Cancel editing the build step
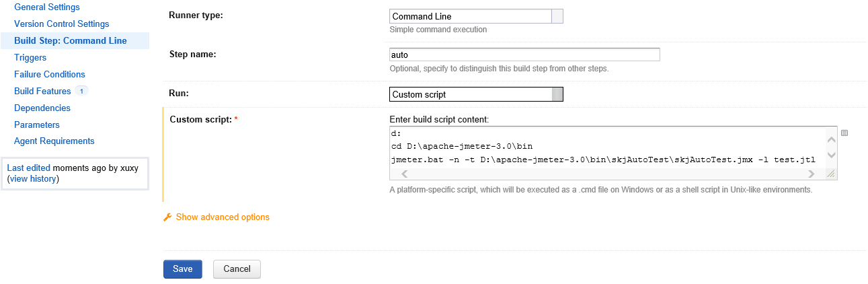 click(237, 269)
